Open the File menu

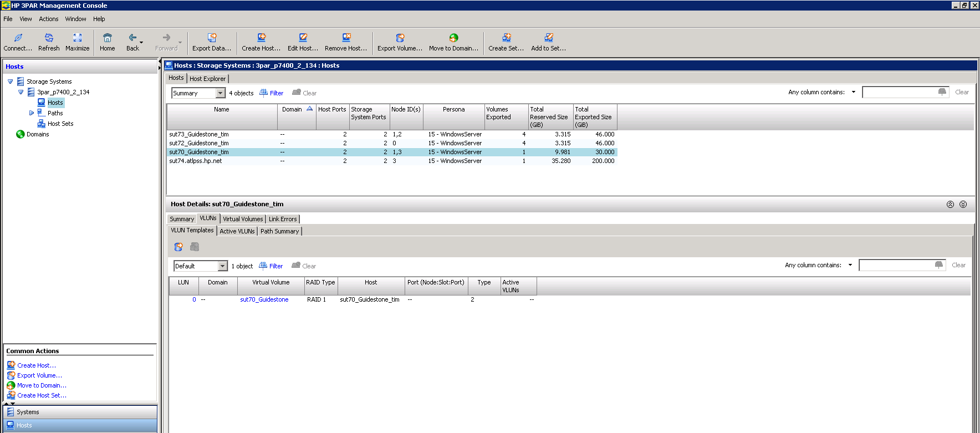pyautogui.click(x=8, y=19)
